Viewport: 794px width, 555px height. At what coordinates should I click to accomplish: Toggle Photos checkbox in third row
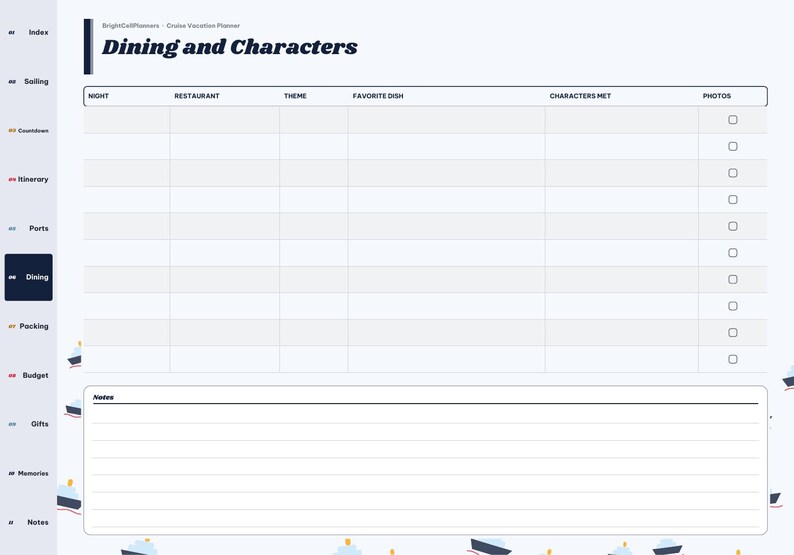click(733, 173)
